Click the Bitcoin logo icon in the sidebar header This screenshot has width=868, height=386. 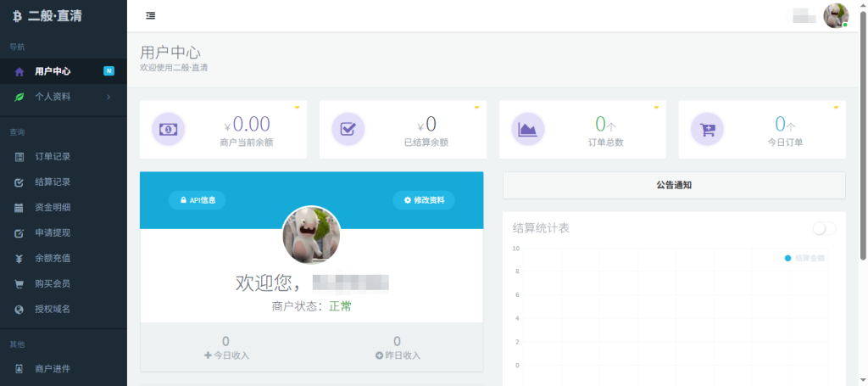(17, 17)
